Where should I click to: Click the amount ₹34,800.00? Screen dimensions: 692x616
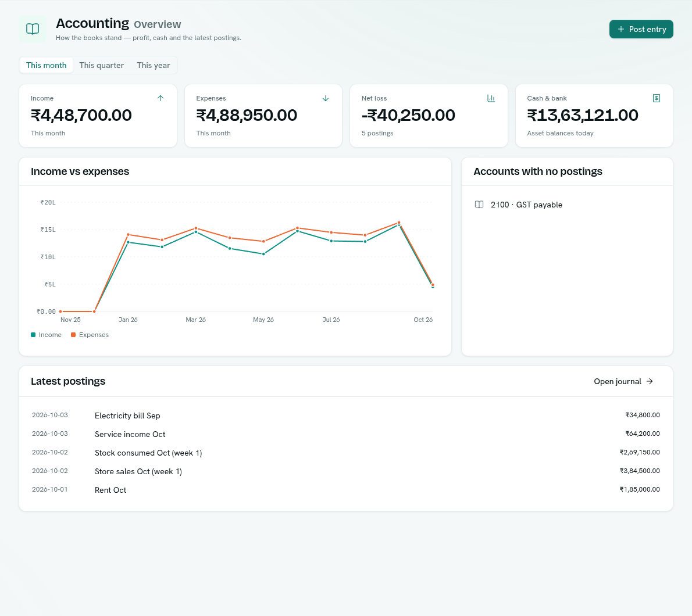pos(642,415)
